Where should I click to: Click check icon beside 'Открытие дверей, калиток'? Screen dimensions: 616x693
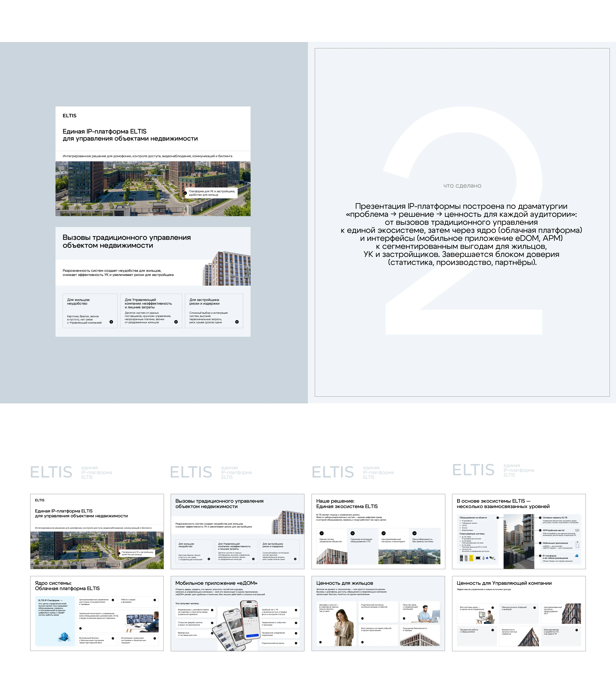[212, 623]
